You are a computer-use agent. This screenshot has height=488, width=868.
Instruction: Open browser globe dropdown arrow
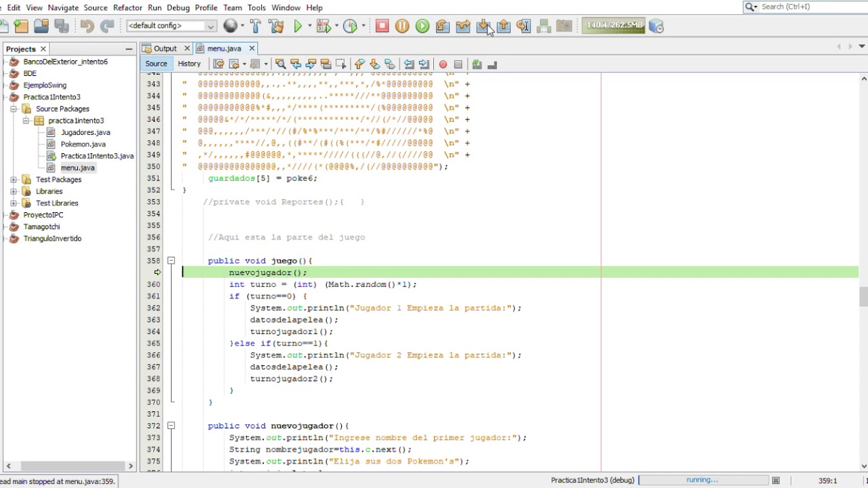coord(243,26)
